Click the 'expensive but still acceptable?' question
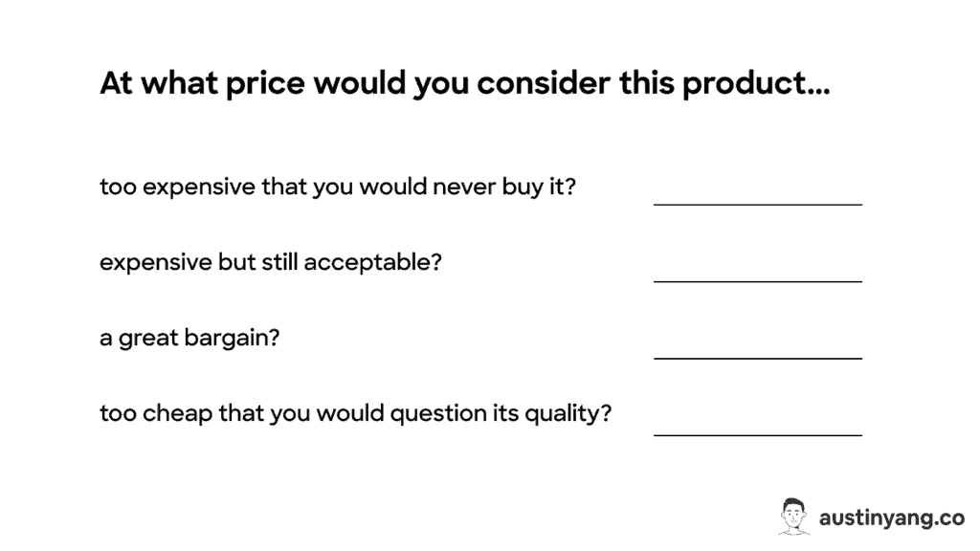The height and width of the screenshot is (551, 980). [271, 262]
